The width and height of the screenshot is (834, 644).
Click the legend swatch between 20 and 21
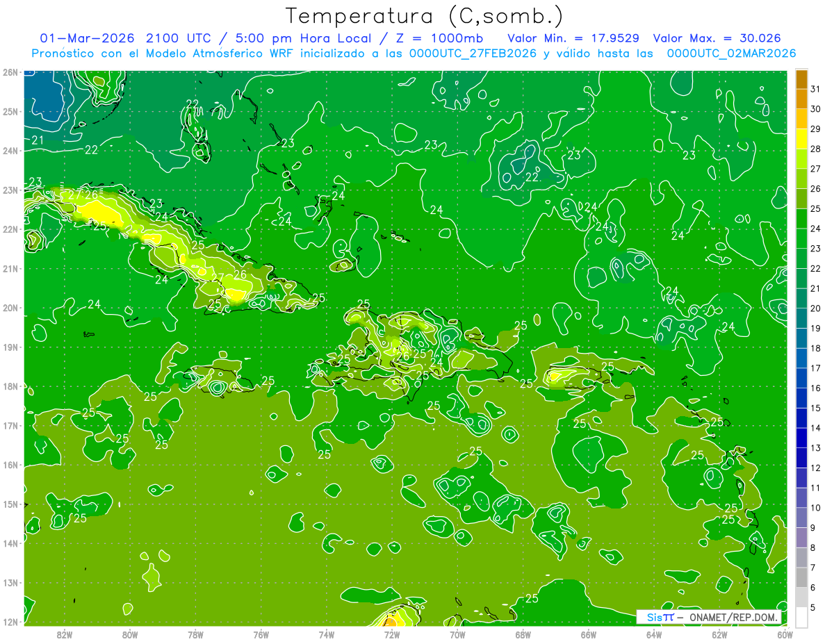point(801,298)
